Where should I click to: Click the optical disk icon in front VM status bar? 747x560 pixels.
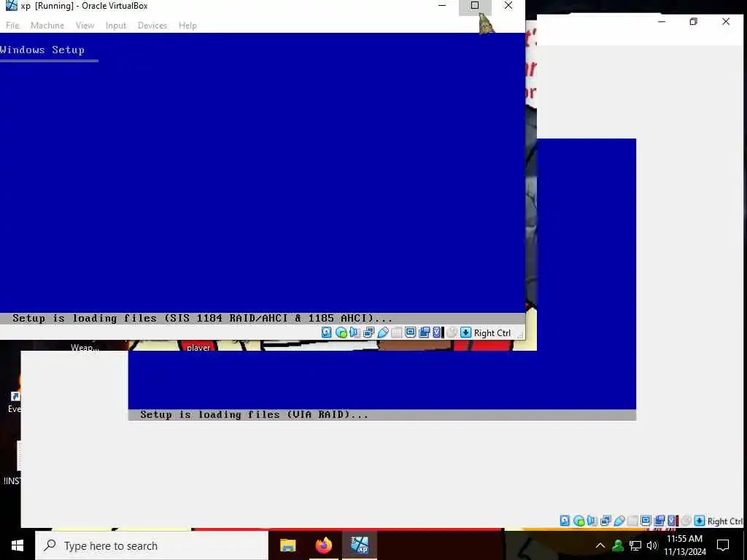pyautogui.click(x=341, y=332)
